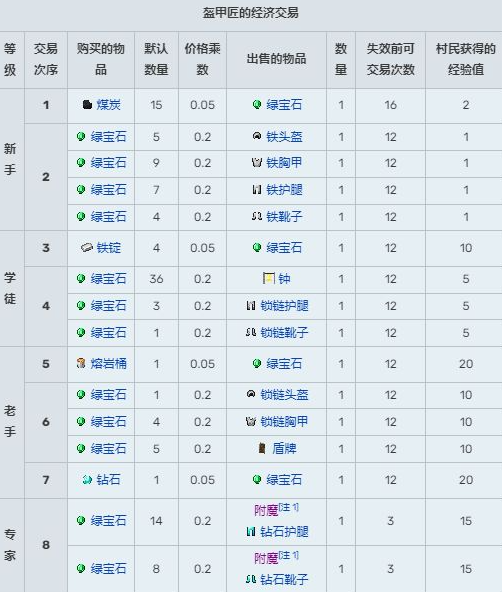The width and height of the screenshot is (502, 592).
Task: Open the 铁锭 link
Action: point(108,248)
